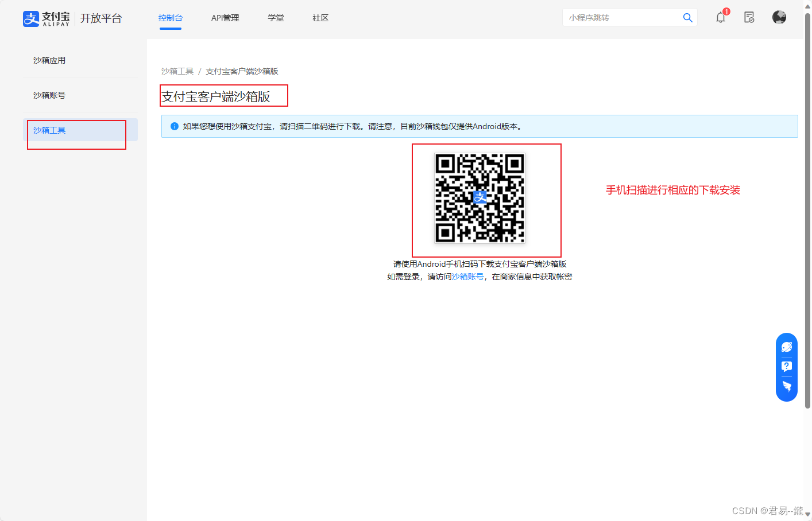Click the search magnifier icon
Screen dimensions: 812x521
click(687, 18)
